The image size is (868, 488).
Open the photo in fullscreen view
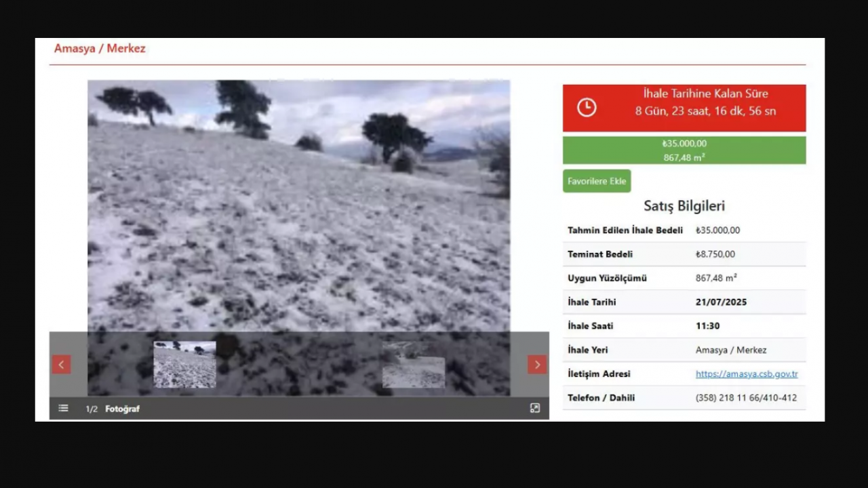pyautogui.click(x=534, y=408)
